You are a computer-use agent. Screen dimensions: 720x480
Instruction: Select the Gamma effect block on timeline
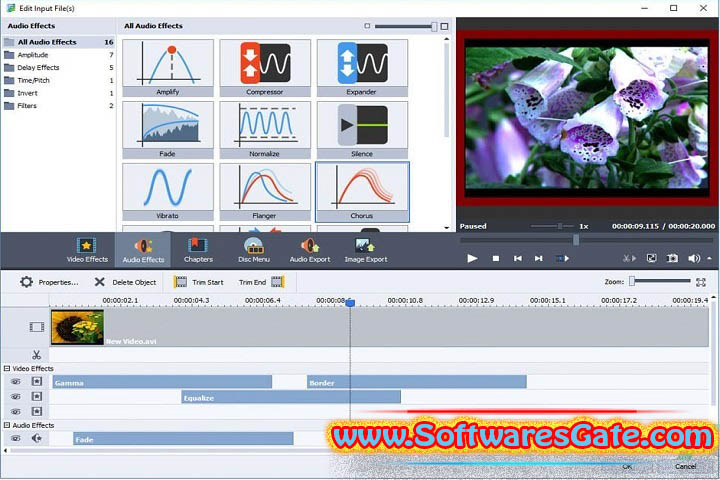(162, 382)
